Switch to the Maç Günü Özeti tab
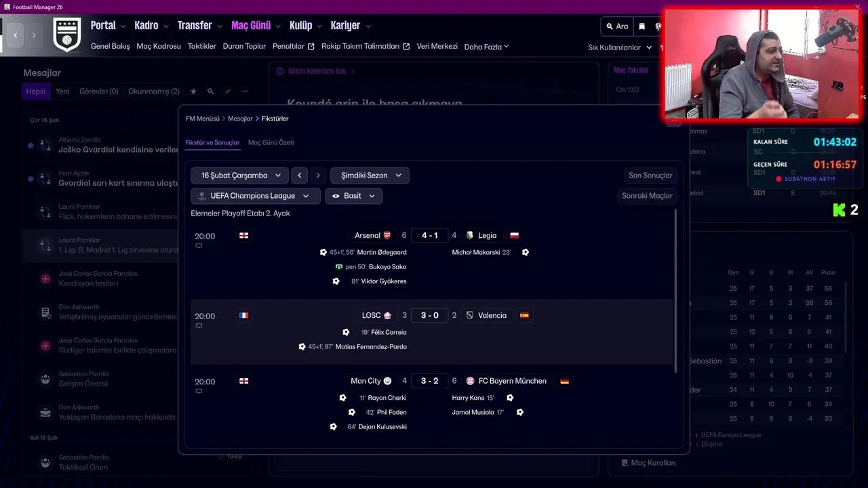 [x=271, y=143]
